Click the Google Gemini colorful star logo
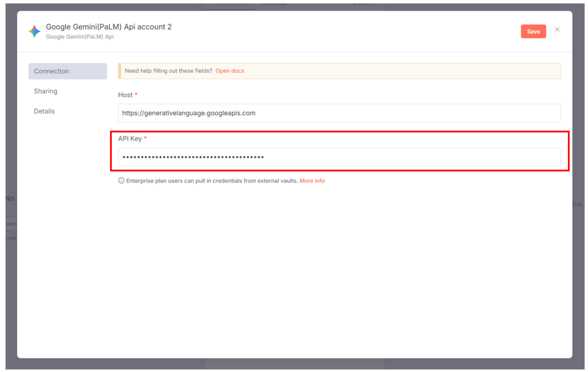 (35, 32)
